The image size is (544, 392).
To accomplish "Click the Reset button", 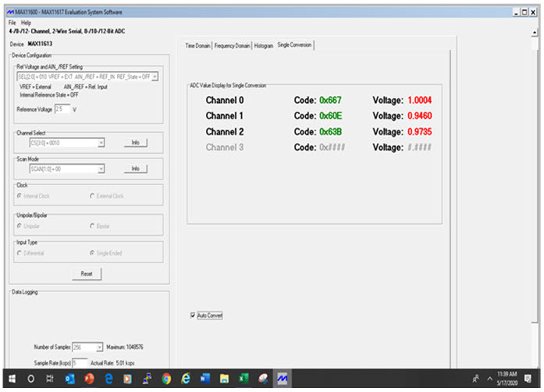I will [87, 273].
